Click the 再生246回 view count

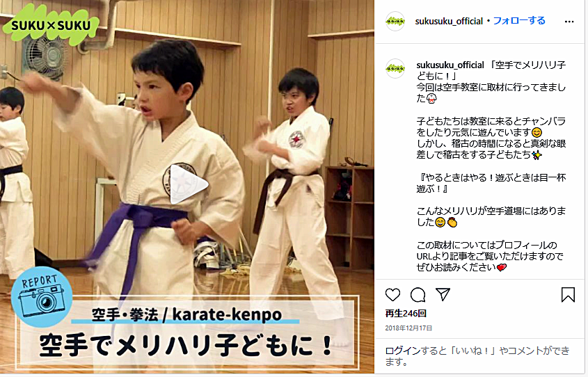pyautogui.click(x=406, y=313)
